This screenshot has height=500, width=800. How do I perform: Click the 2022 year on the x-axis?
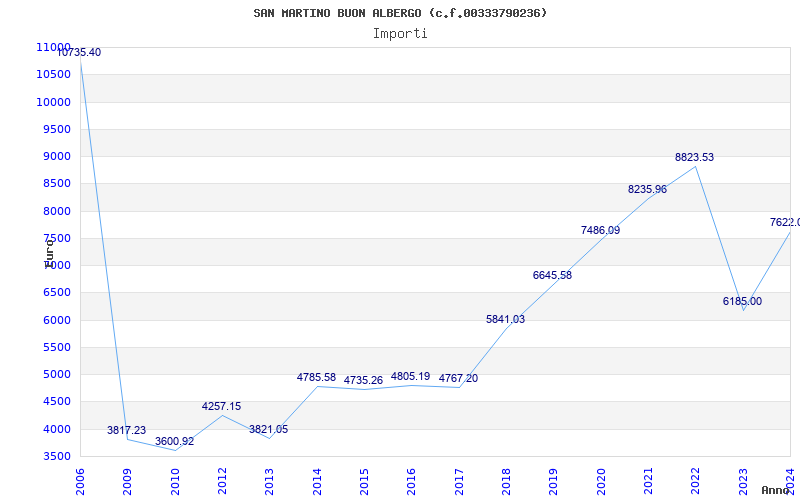click(696, 479)
